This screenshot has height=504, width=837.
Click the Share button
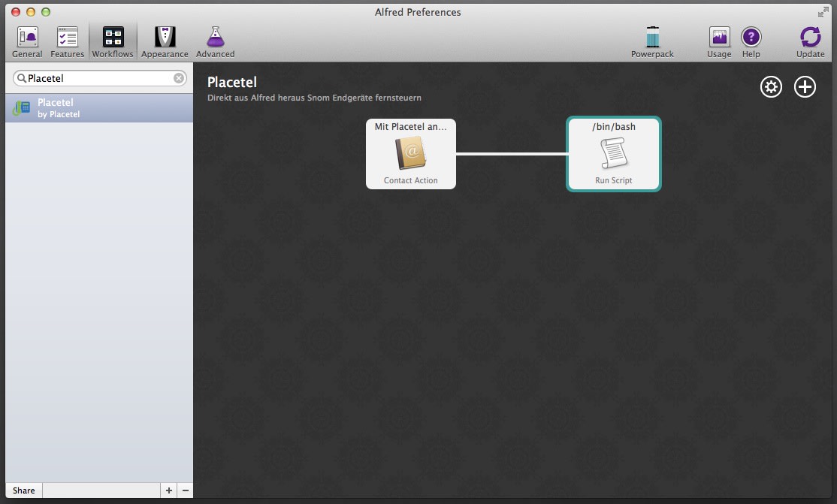(24, 490)
